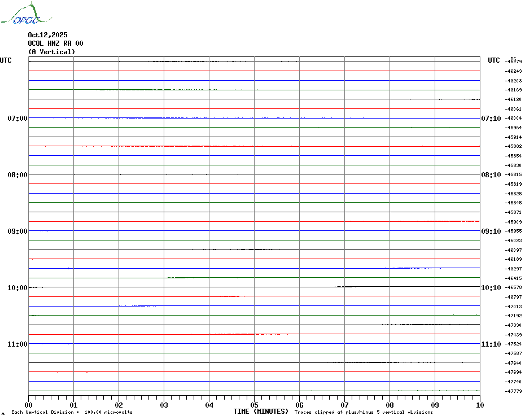This screenshot has height=420, width=525.
Task: Click the left-side UTC axis label
Action: tap(6, 60)
